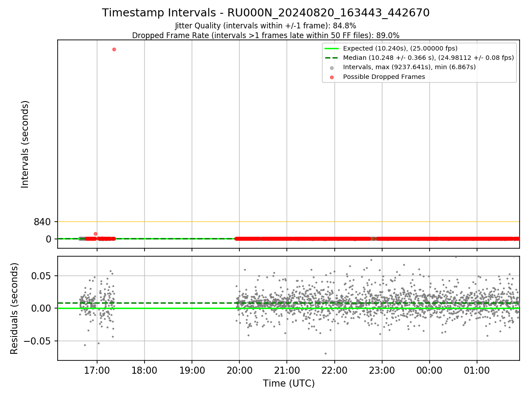Click the '00:00' time tick label
Image resolution: width=532 pixels, height=399 pixels.
[430, 370]
